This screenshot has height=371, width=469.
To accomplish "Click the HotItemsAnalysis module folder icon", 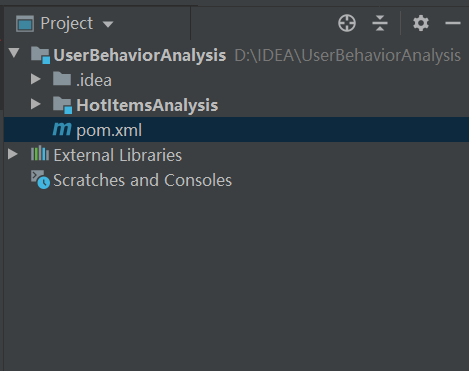I will pos(62,105).
